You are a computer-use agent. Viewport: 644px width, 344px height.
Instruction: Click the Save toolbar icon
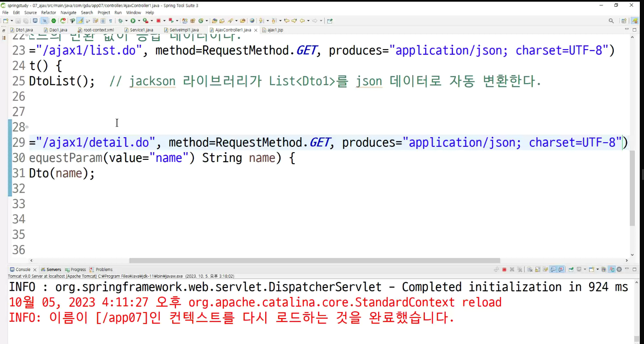tap(18, 21)
